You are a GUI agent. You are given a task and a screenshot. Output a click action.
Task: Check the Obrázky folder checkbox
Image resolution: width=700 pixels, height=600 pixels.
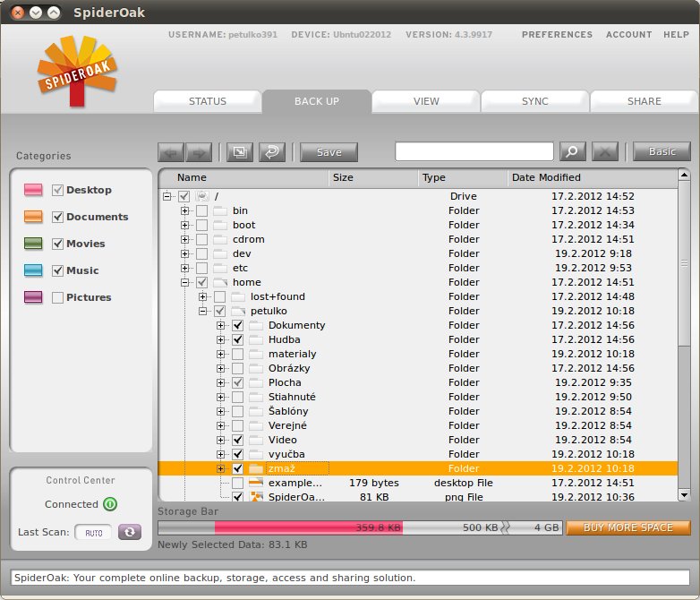click(x=237, y=368)
